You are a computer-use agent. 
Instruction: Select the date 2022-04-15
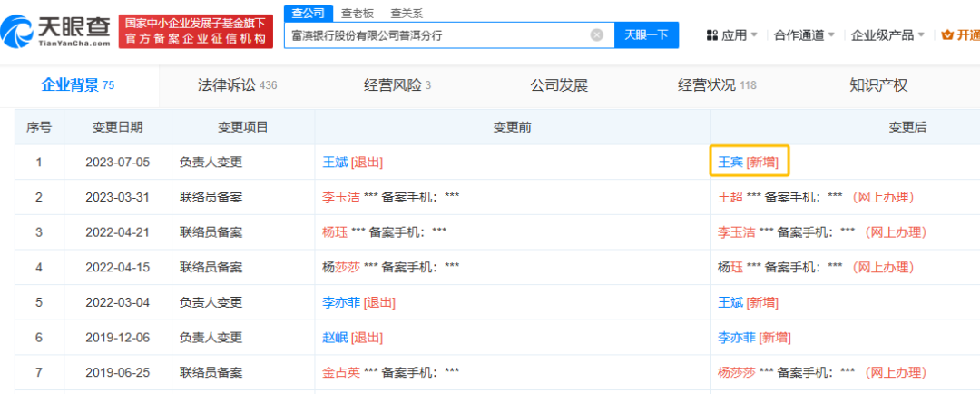(x=117, y=267)
